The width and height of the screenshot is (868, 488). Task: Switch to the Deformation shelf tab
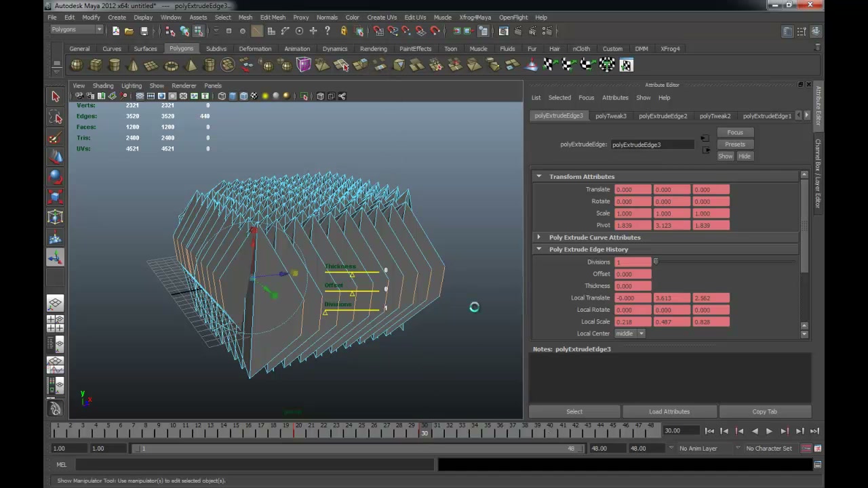pyautogui.click(x=255, y=49)
